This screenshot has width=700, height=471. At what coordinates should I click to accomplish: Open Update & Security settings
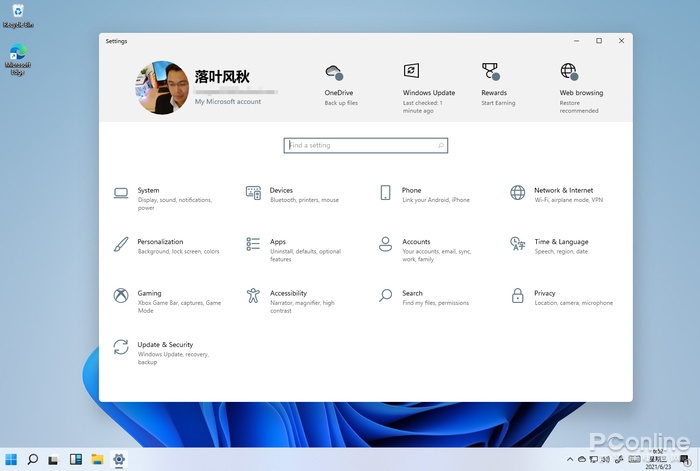tap(165, 345)
